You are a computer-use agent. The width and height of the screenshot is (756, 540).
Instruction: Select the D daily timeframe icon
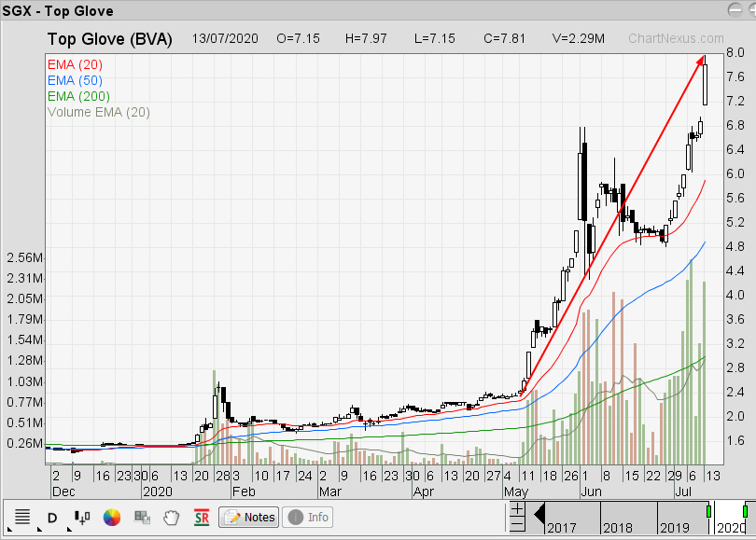coord(52,517)
